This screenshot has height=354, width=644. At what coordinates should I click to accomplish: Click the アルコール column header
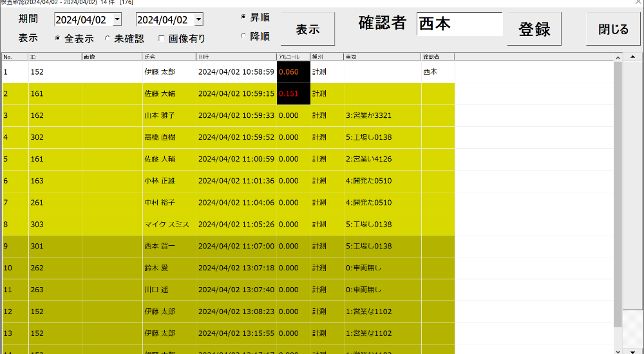(x=294, y=57)
